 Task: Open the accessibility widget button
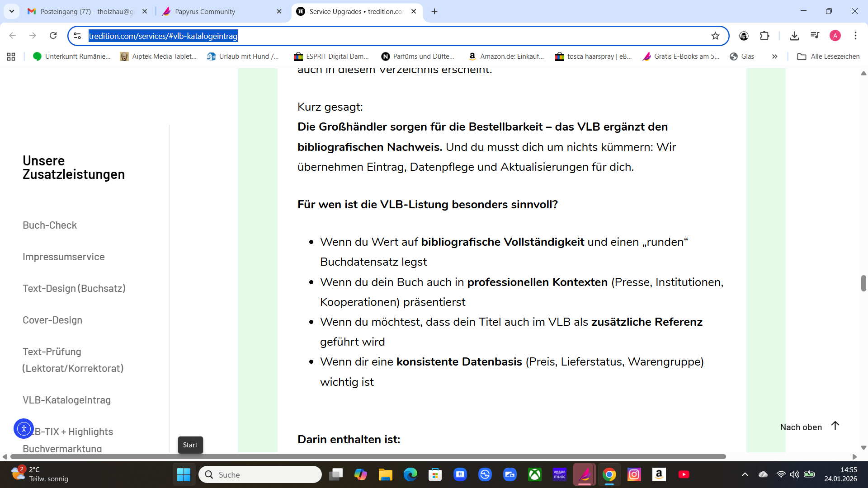[x=24, y=429]
